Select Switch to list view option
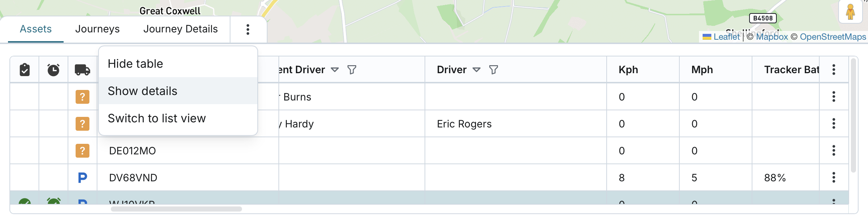Image resolution: width=868 pixels, height=217 pixels. [x=157, y=118]
